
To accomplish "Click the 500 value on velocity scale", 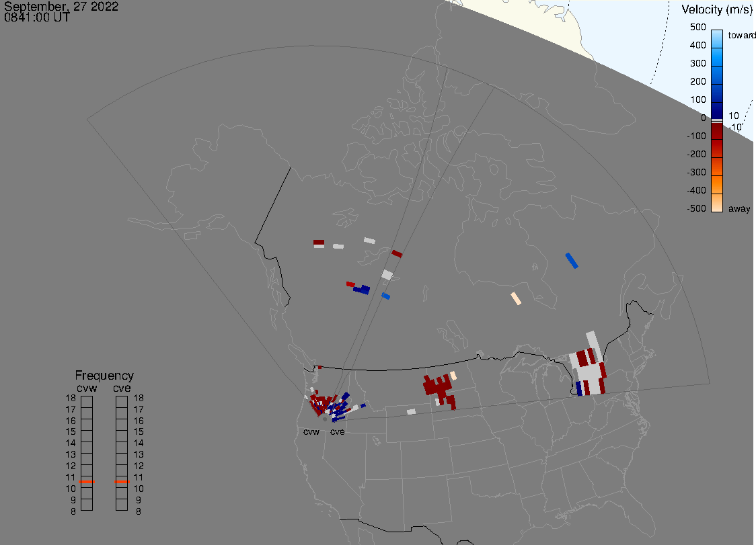I will click(x=697, y=27).
